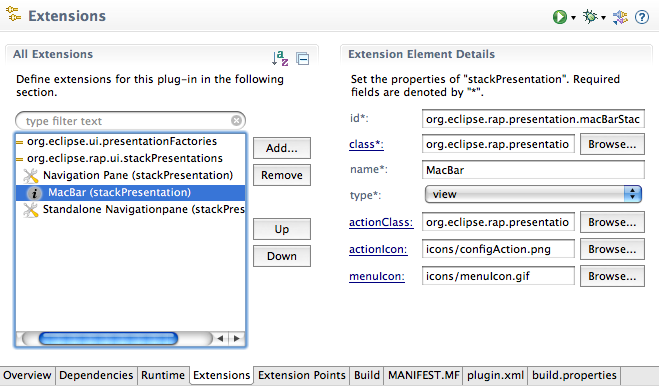Browse for the actionClass
This screenshot has height=386, width=659.
point(612,222)
